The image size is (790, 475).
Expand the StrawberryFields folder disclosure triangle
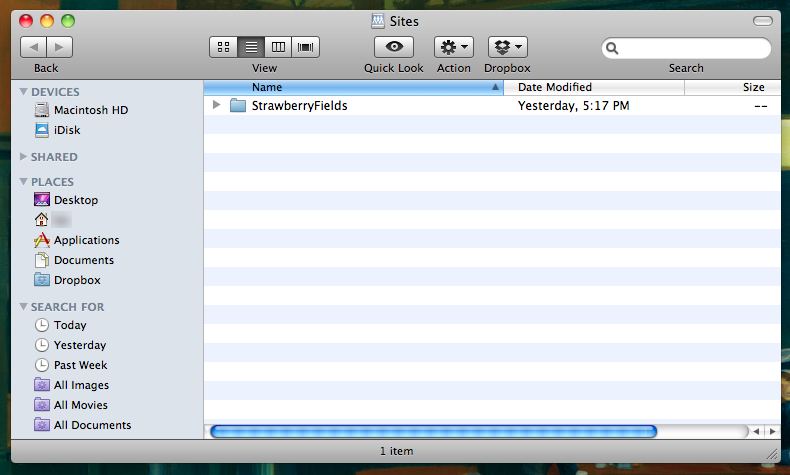coord(217,105)
